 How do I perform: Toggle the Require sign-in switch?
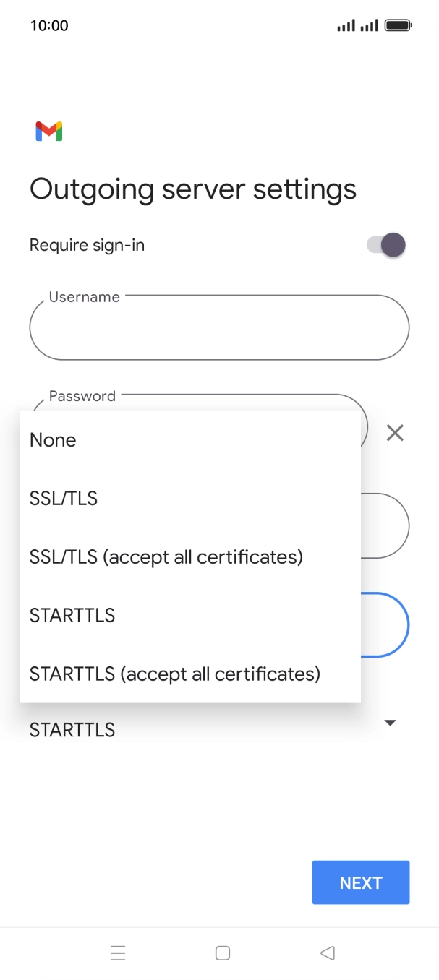click(x=386, y=245)
